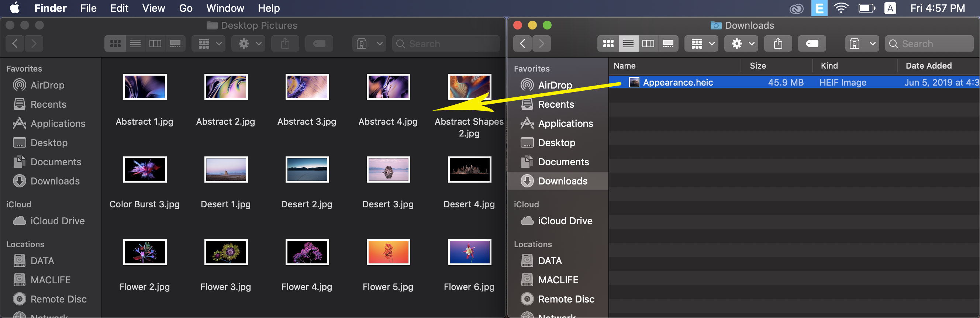Open rightmost toolbar dropdown in Desktop Pictures window
This screenshot has width=980, height=318.
369,44
